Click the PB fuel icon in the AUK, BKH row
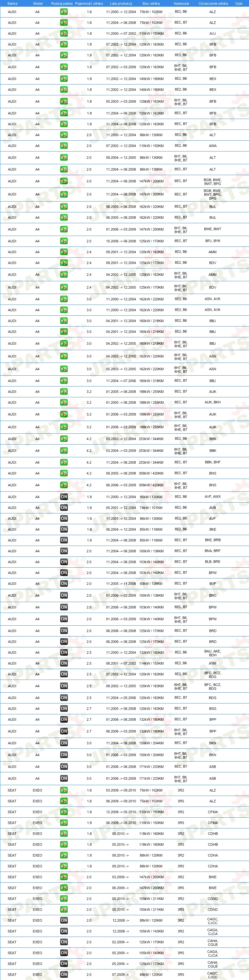 tap(64, 402)
